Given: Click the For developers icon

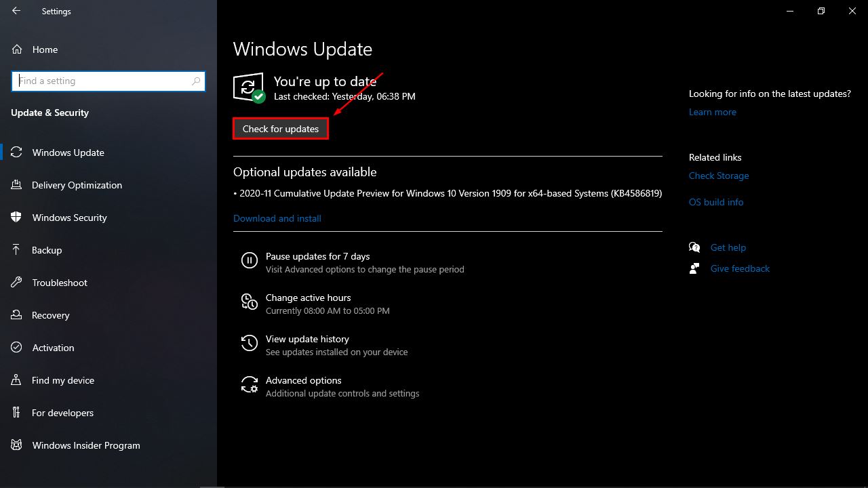Looking at the screenshot, I should click(17, 413).
